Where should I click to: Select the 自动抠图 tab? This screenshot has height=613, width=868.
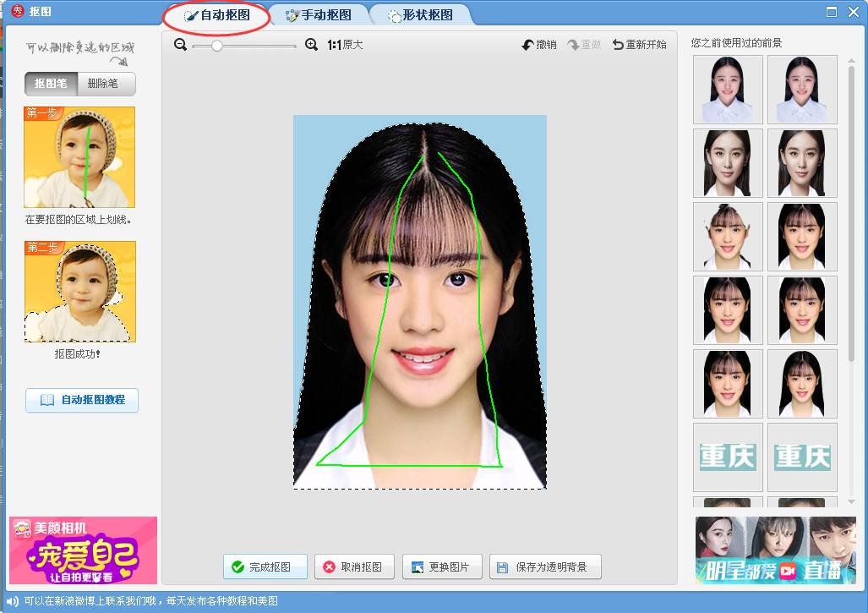(217, 15)
